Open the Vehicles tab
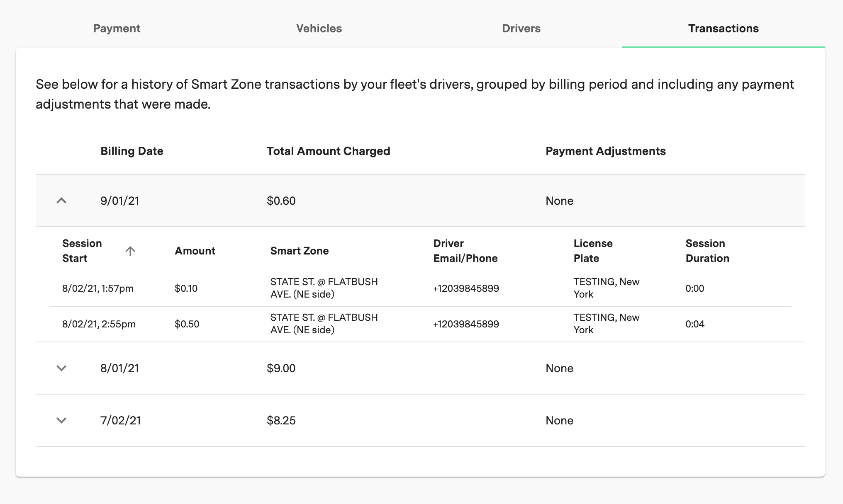This screenshot has width=843, height=504. pos(319,29)
